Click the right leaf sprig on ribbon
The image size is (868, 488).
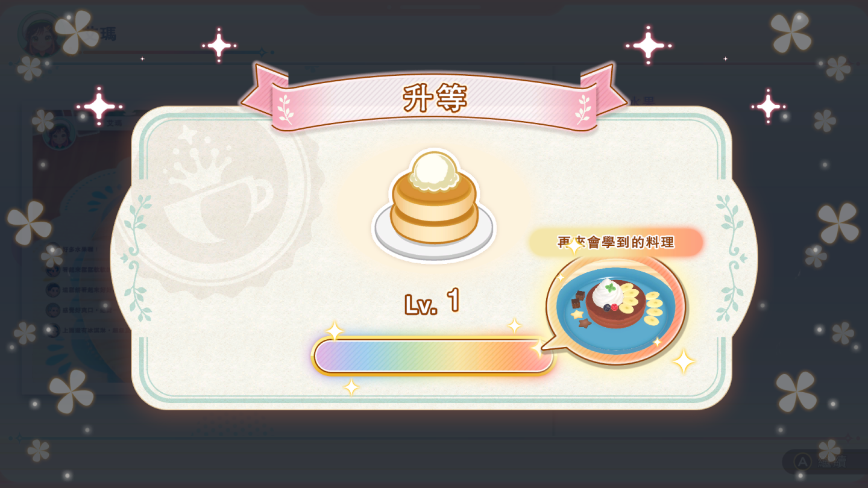point(583,108)
